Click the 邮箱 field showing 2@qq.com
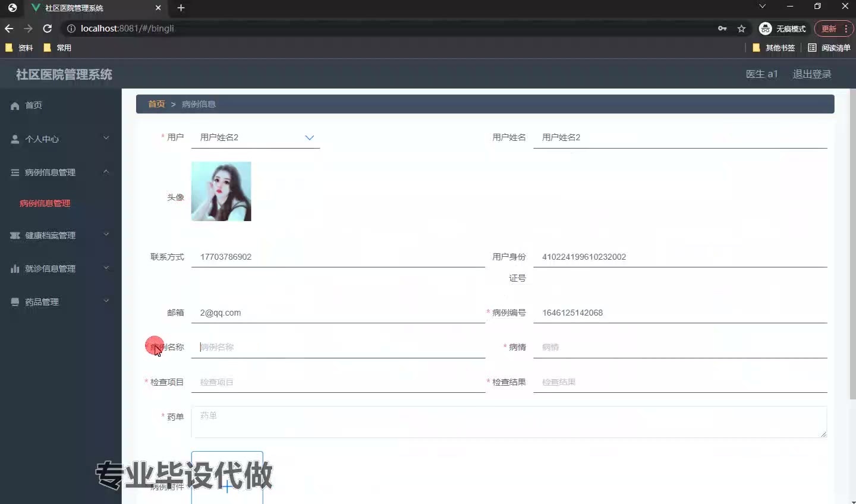This screenshot has width=856, height=504. click(x=338, y=313)
